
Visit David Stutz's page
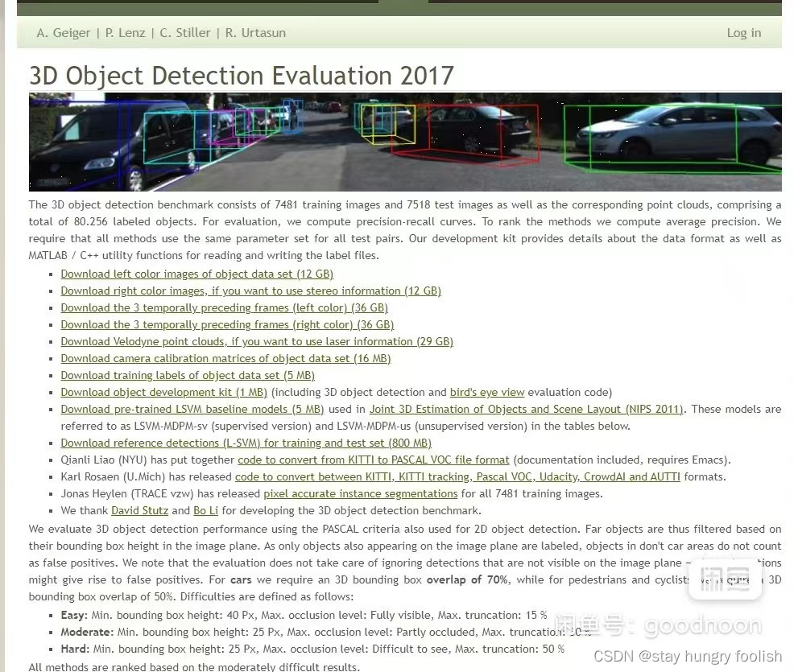140,510
